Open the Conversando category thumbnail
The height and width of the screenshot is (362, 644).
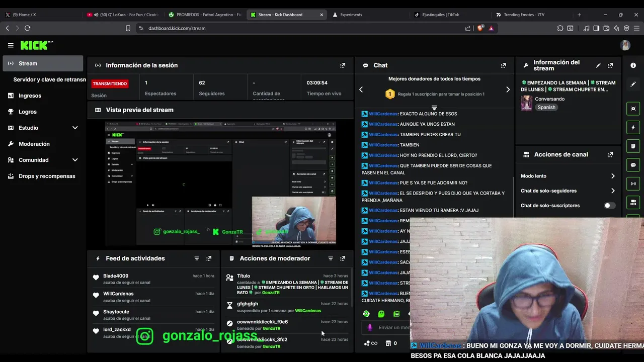526,103
